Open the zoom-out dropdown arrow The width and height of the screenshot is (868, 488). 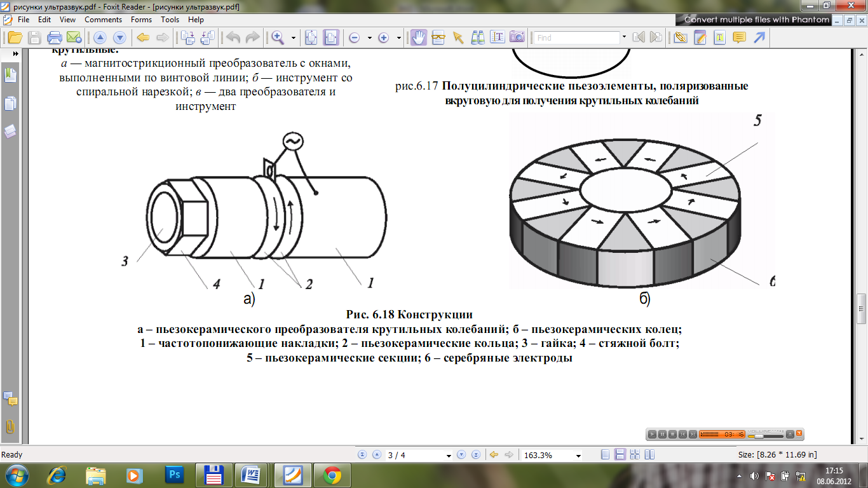[369, 37]
